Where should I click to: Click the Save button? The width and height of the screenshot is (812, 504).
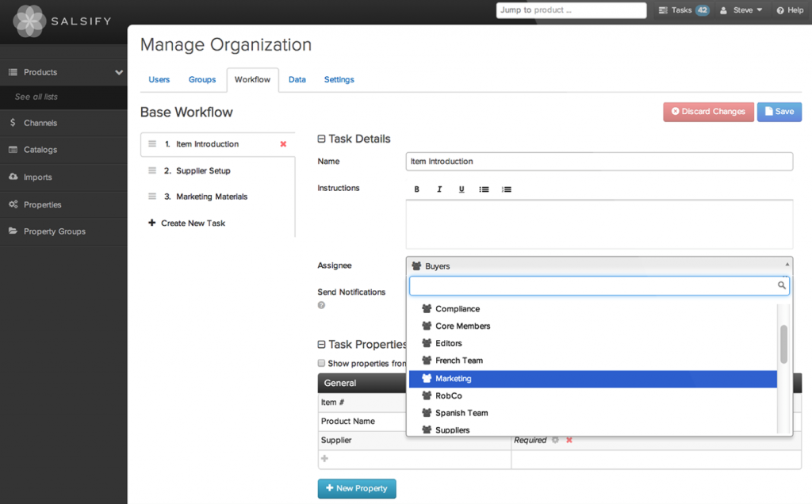click(779, 112)
